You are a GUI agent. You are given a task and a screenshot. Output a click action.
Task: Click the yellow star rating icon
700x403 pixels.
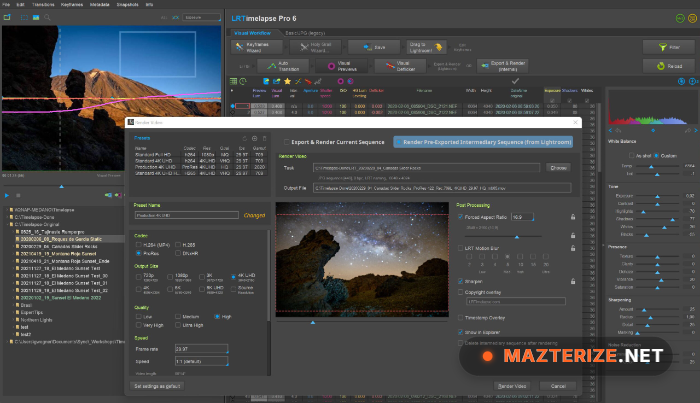pyautogui.click(x=288, y=81)
